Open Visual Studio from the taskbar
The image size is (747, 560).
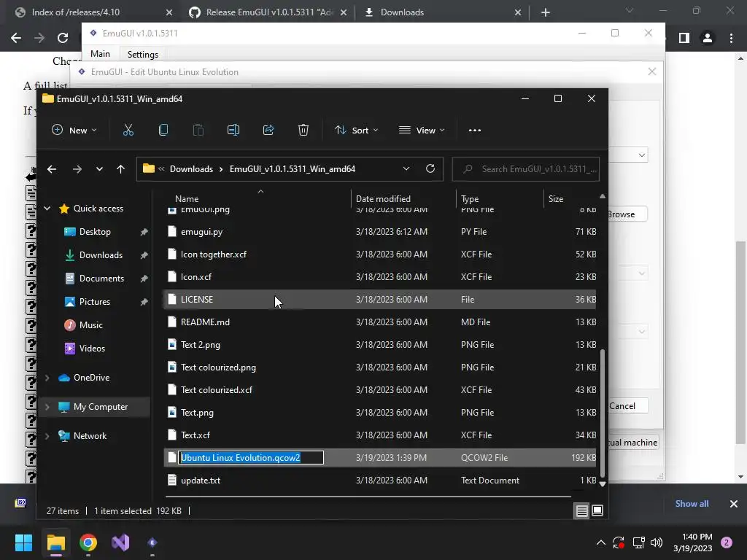[120, 542]
